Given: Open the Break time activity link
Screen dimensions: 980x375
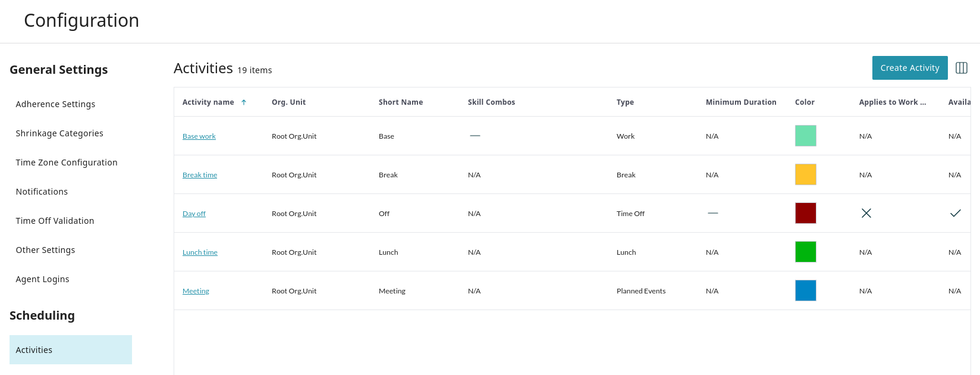Looking at the screenshot, I should tap(199, 175).
